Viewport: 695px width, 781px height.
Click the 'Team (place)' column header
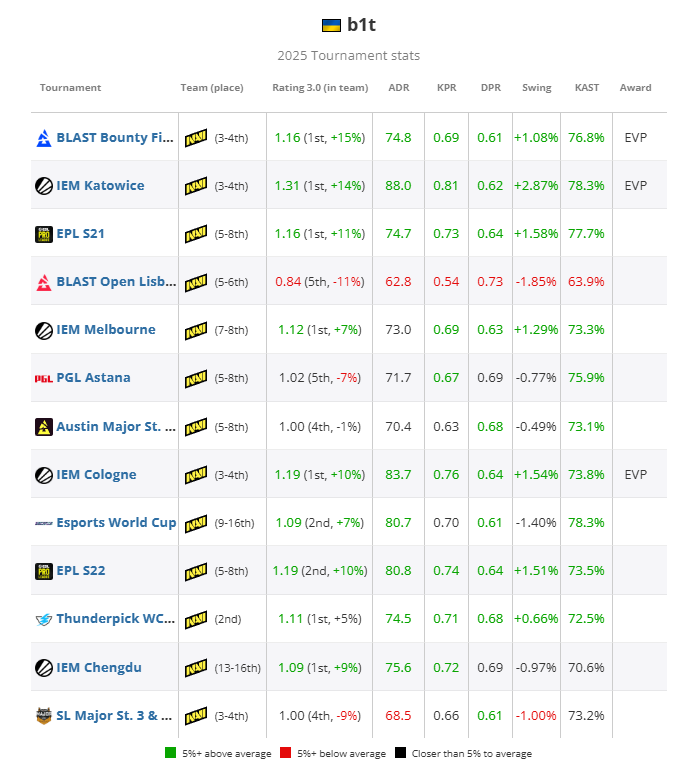pos(212,88)
